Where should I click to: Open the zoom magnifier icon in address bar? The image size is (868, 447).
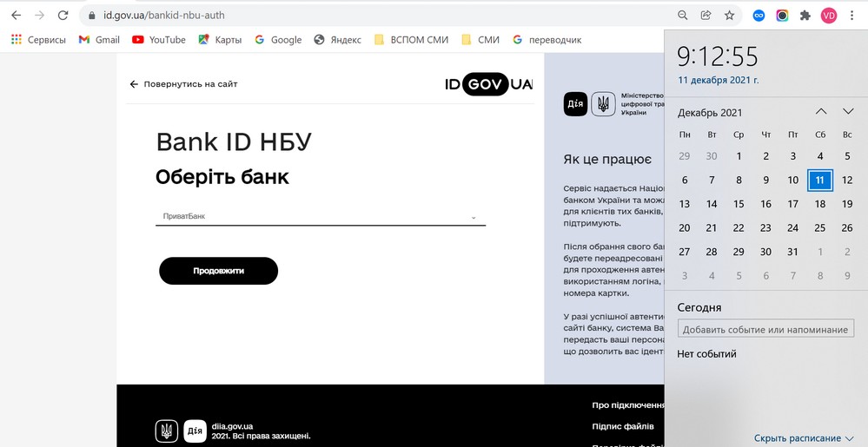[x=683, y=16]
